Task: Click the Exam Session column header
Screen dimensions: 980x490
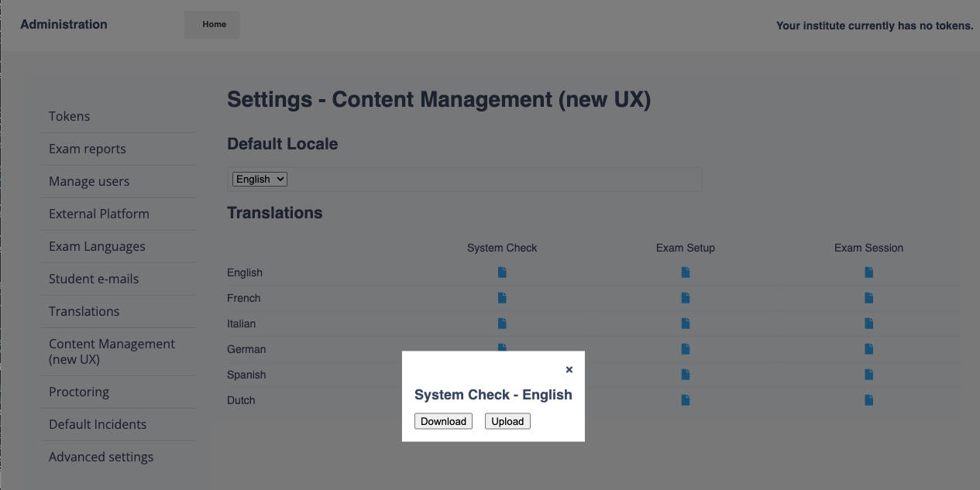Action: [x=868, y=248]
